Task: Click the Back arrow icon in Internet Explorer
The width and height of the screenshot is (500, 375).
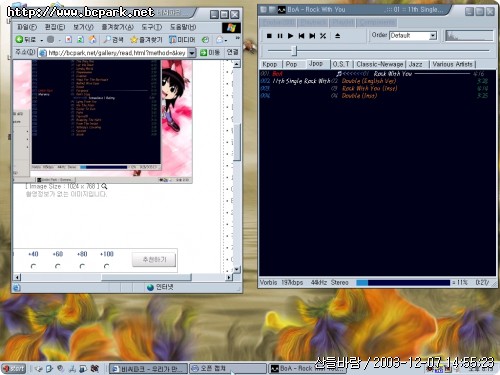Action: 19,39
